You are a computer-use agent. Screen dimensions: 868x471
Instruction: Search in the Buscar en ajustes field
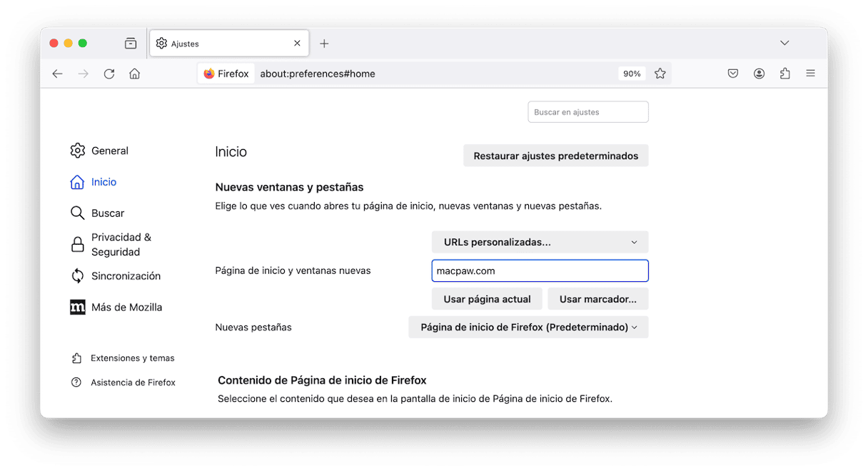pos(588,112)
